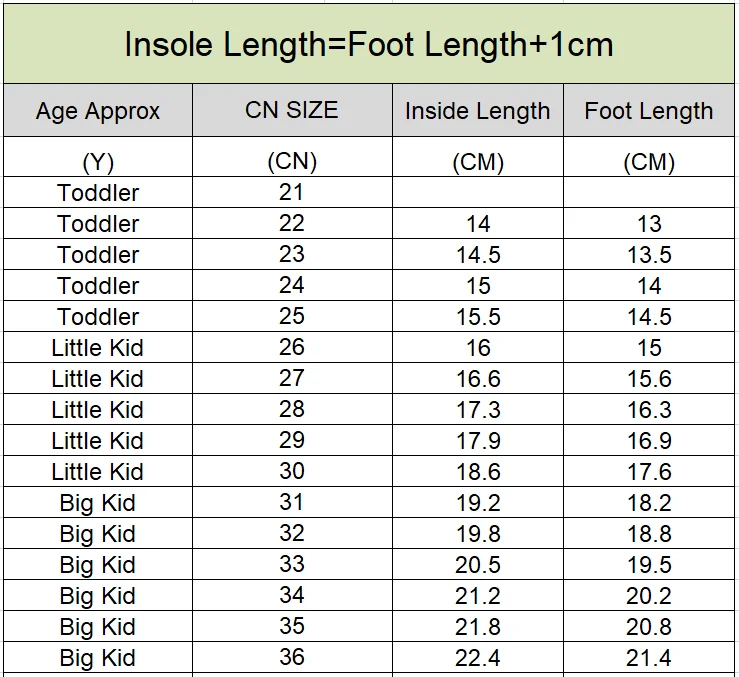Select the "CN SIZE" column header

pos(291,110)
